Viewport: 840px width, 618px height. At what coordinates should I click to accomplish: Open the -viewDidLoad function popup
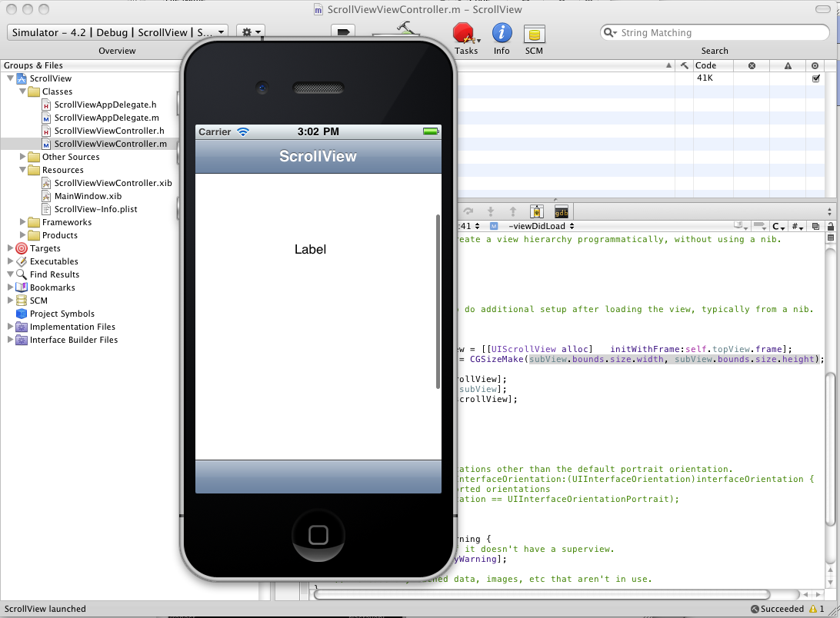[x=541, y=227]
